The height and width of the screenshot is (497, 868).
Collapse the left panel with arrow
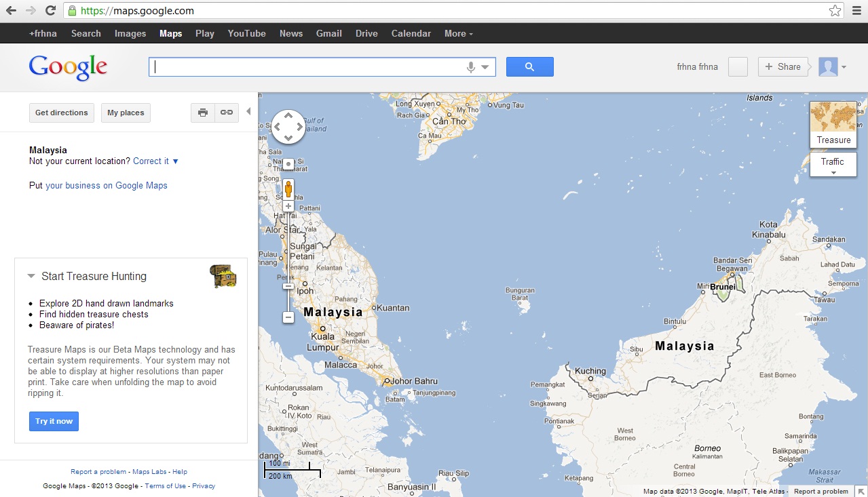click(x=248, y=111)
